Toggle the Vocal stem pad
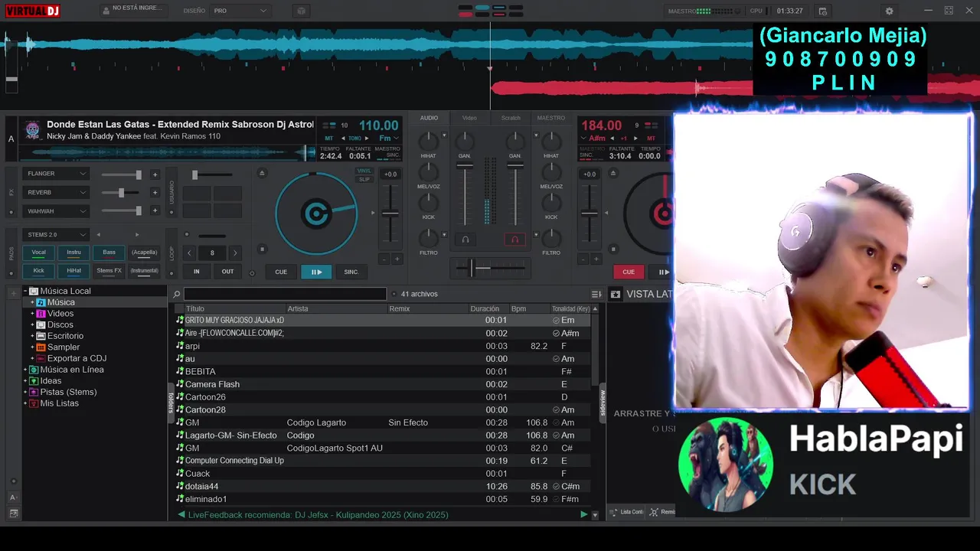980x551 pixels. (x=38, y=253)
